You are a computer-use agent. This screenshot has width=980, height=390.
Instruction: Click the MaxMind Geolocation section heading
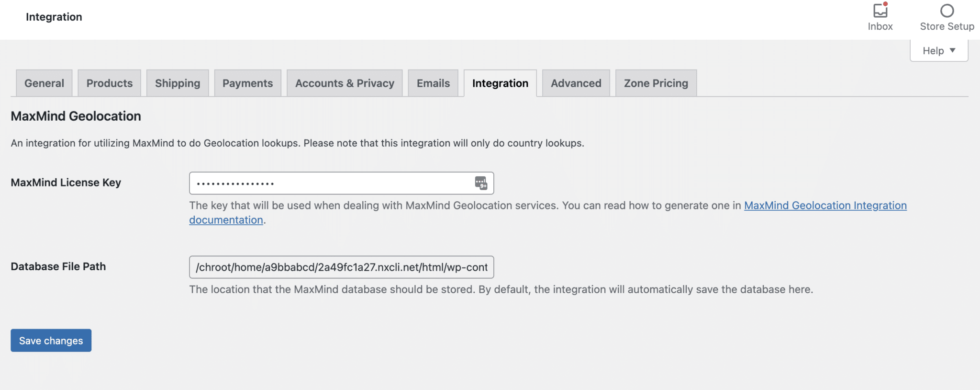[76, 116]
